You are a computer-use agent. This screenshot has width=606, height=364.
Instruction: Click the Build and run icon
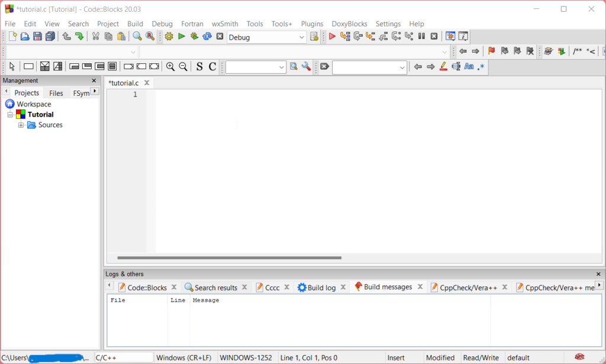click(x=194, y=37)
